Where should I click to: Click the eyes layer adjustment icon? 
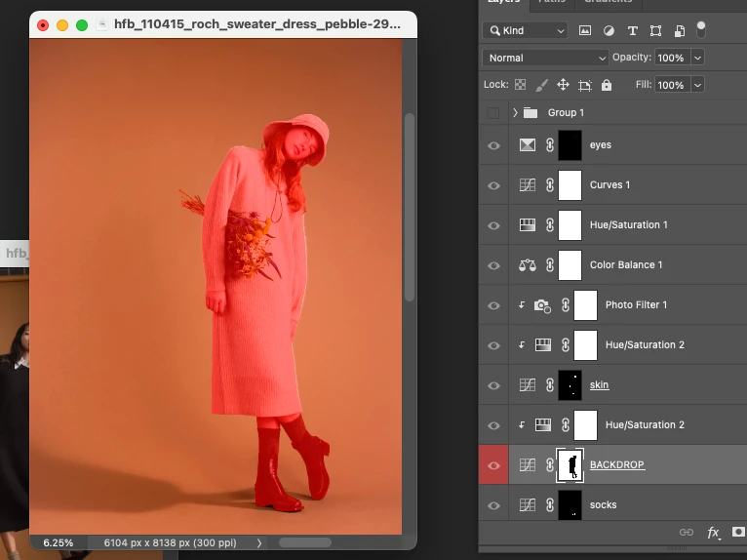[x=528, y=145]
